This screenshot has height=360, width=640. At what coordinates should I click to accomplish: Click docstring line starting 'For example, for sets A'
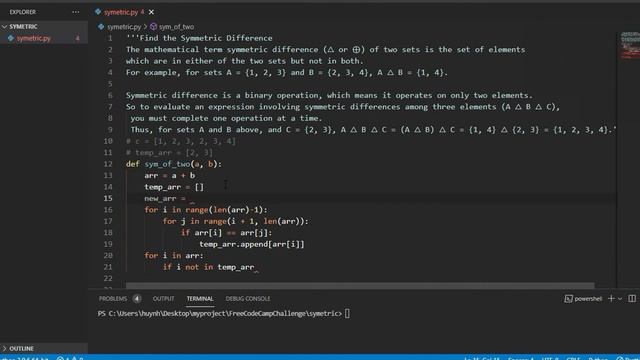tap(287, 73)
